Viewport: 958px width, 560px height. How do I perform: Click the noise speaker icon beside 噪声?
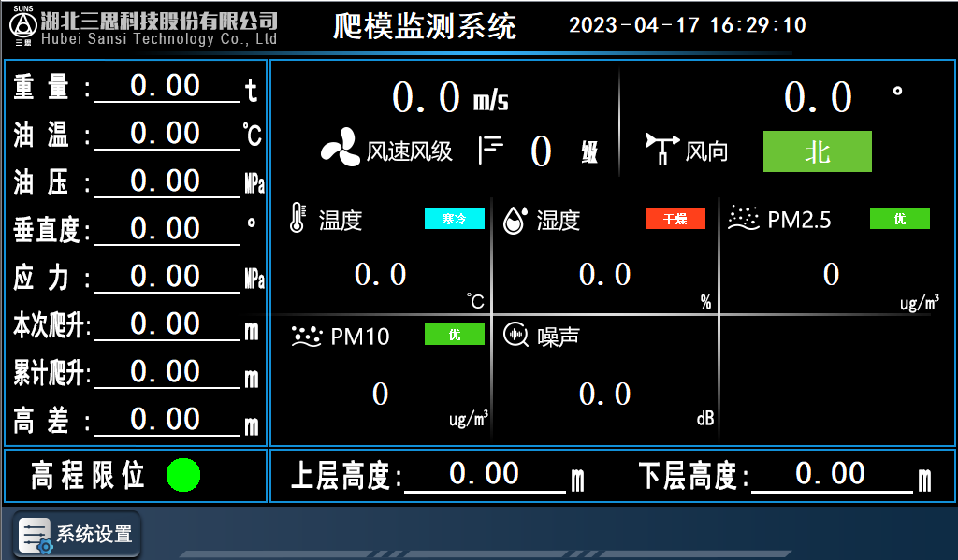516,334
